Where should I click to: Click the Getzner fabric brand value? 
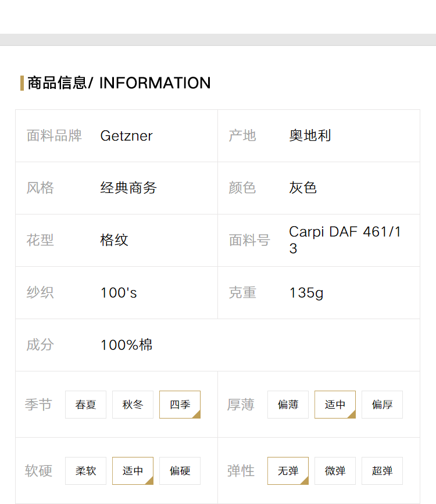tap(126, 136)
